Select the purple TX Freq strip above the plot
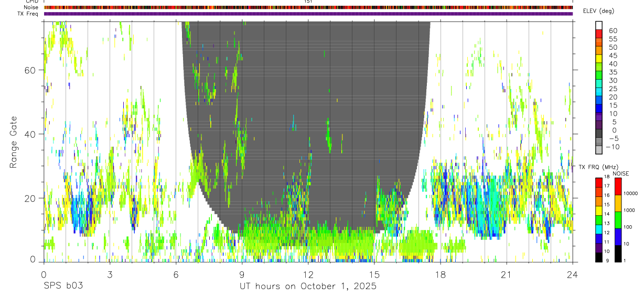 click(308, 14)
